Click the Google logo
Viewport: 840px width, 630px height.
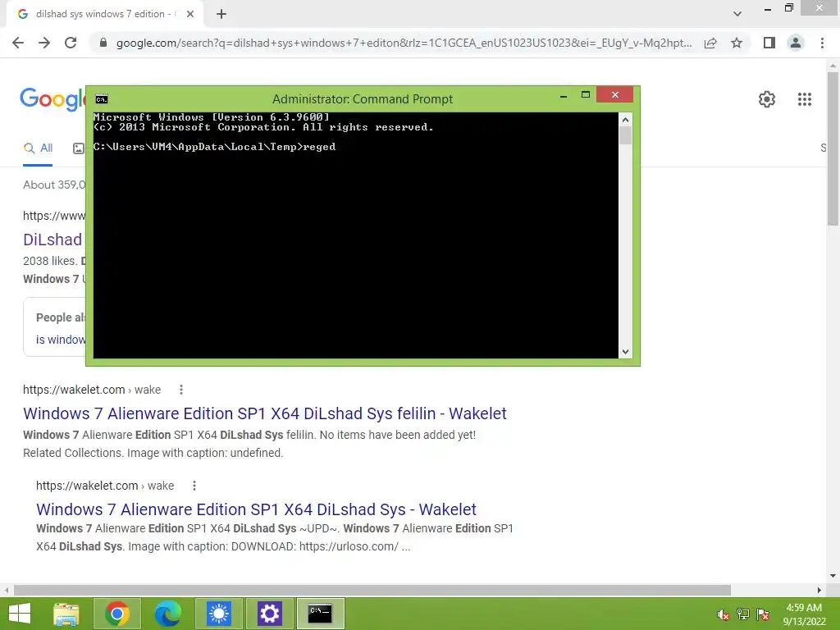pos(52,99)
